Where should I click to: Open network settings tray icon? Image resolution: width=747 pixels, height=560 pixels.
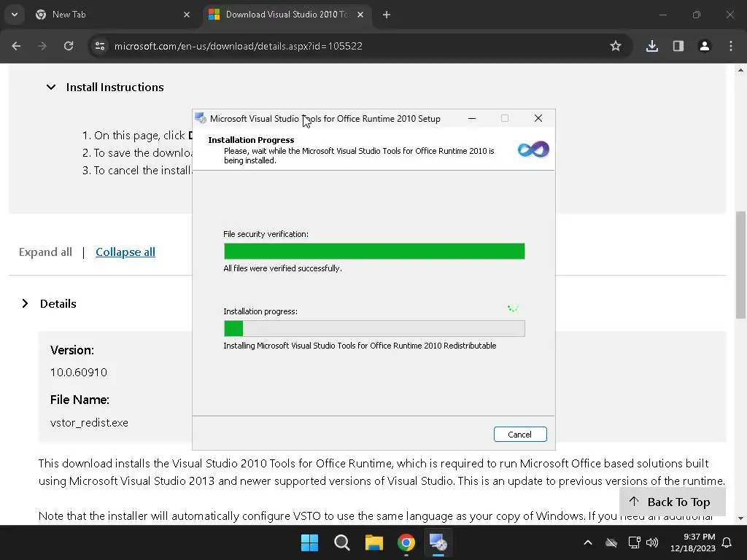[x=634, y=542]
